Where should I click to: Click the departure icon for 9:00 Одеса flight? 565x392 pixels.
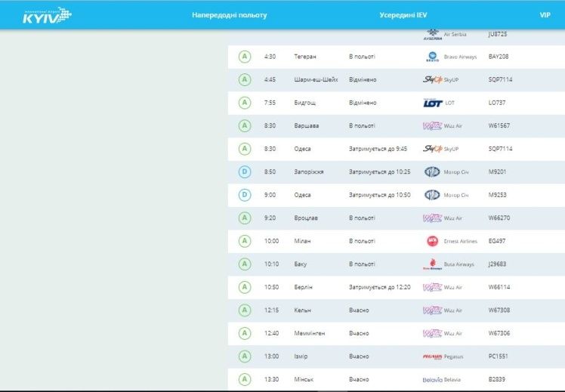[244, 195]
